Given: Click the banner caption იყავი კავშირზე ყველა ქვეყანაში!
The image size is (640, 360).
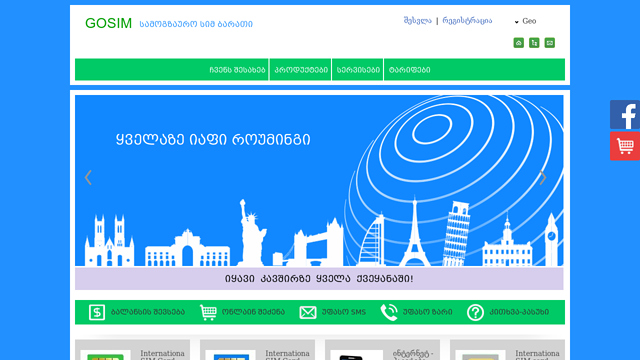Looking at the screenshot, I should (x=319, y=279).
